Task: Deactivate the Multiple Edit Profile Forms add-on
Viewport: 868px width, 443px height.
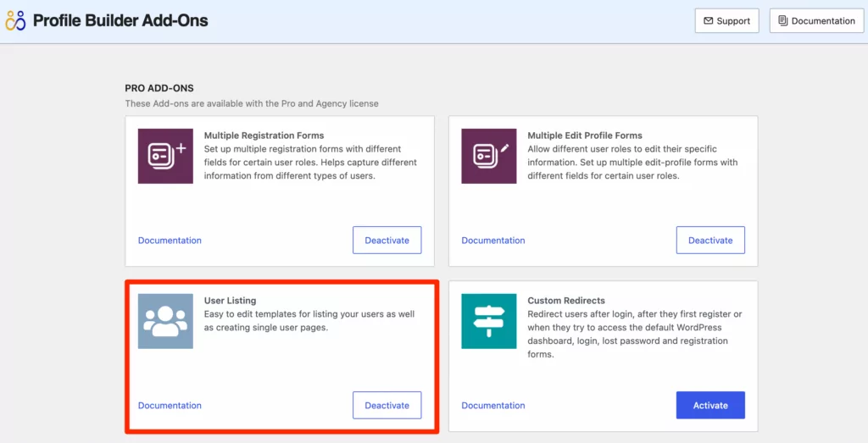Action: (710, 240)
